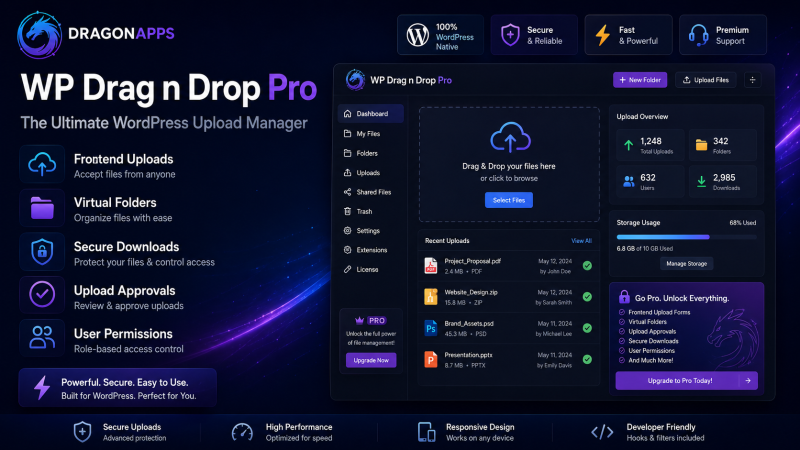The image size is (800, 450).
Task: Click arrow on Upgrade to Pro button
Action: 748,381
